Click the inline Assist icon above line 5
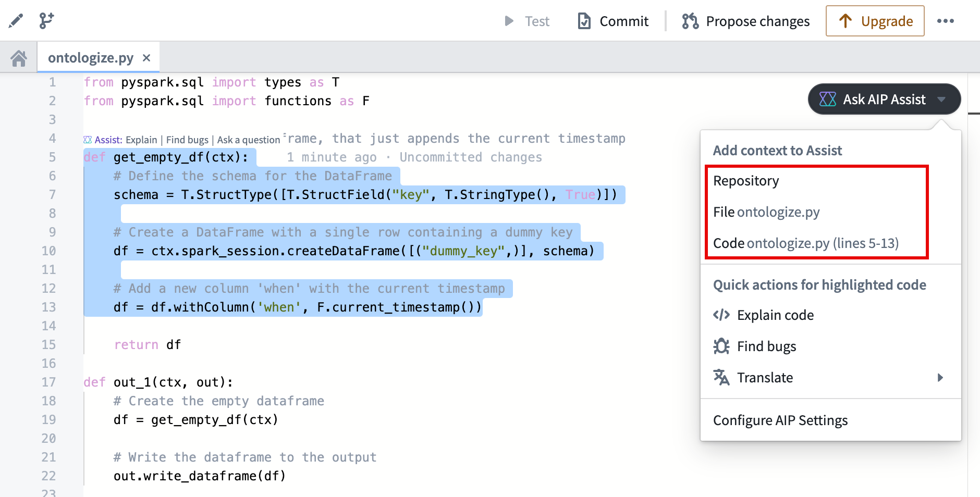 (88, 140)
